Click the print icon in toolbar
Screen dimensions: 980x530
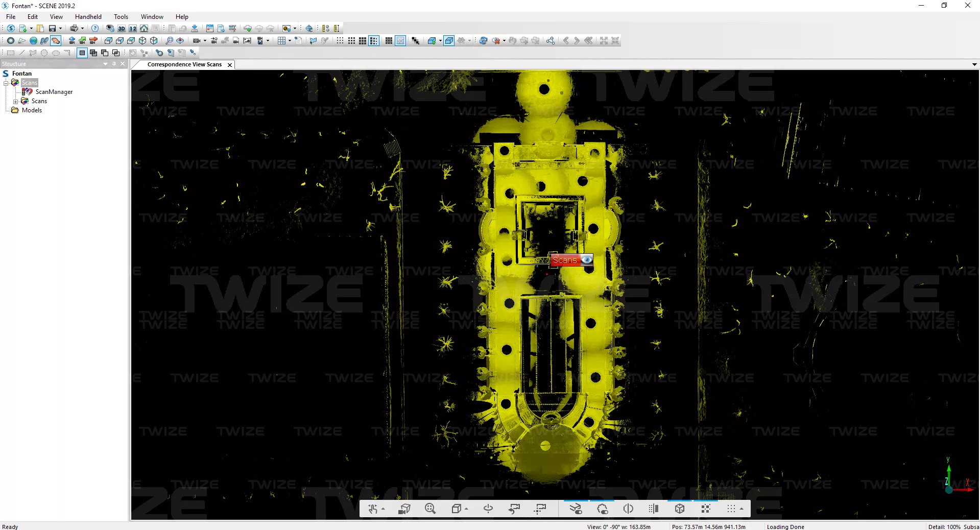pyautogui.click(x=74, y=29)
